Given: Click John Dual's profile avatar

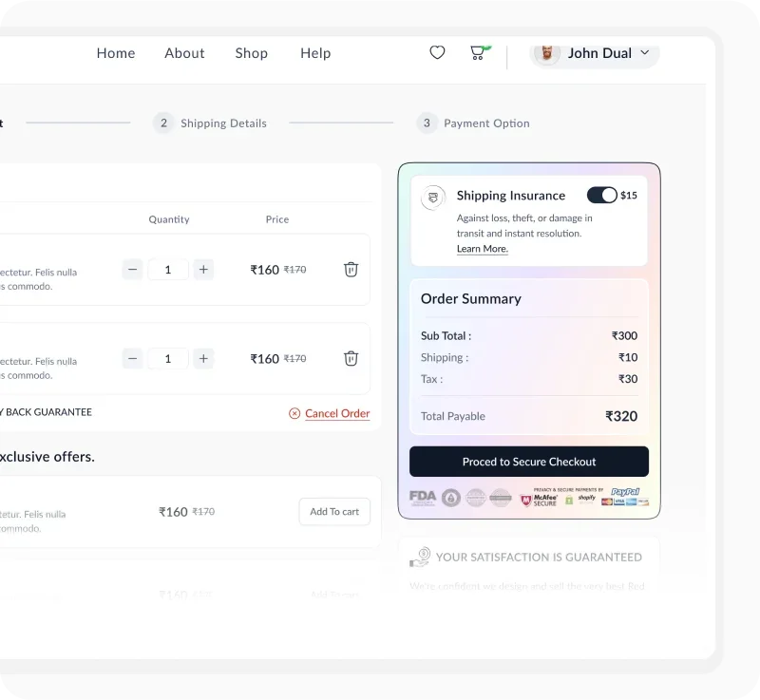Looking at the screenshot, I should pyautogui.click(x=547, y=53).
